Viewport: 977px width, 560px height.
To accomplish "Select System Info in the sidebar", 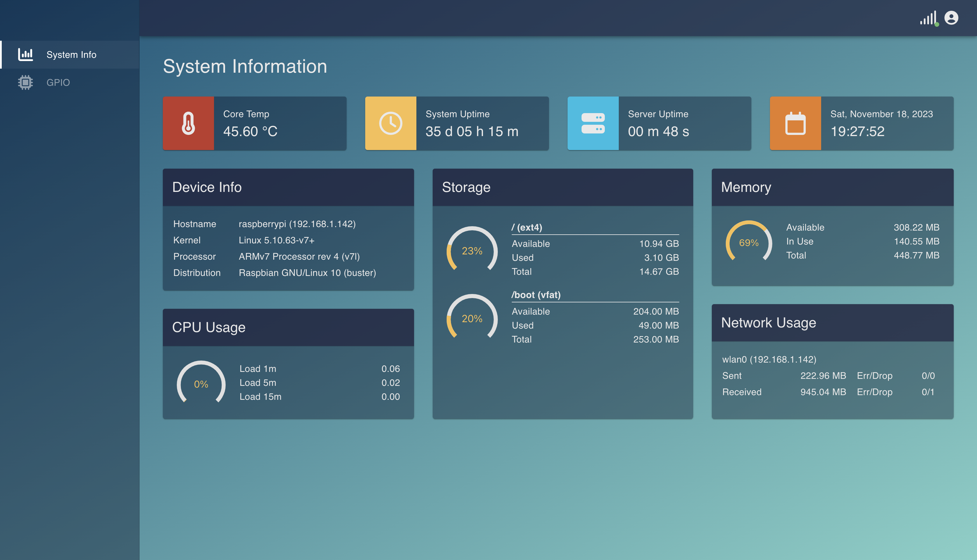I will pos(71,55).
